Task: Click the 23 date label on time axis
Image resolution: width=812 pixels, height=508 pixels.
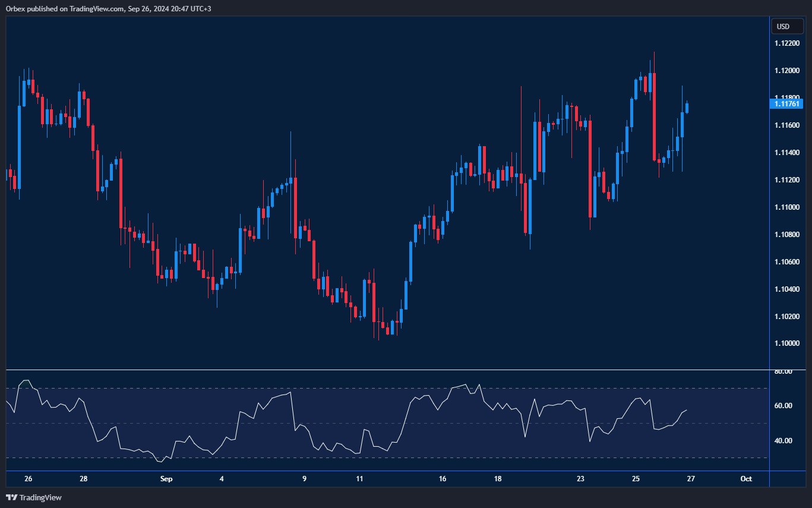Action: [580, 479]
